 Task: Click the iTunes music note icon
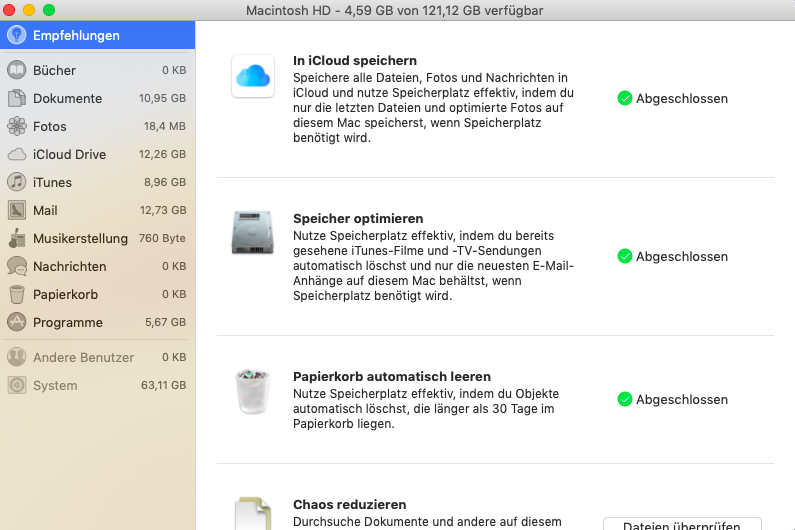coord(16,183)
